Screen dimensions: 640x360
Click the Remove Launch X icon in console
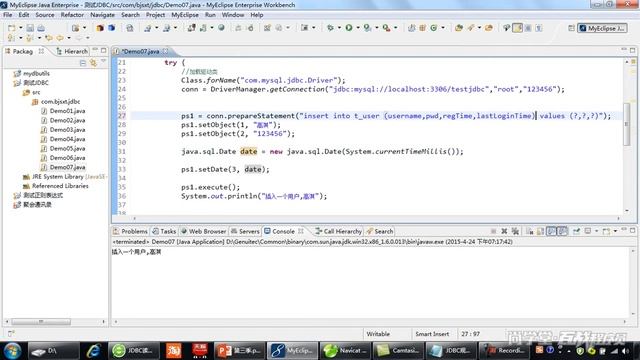(504, 231)
